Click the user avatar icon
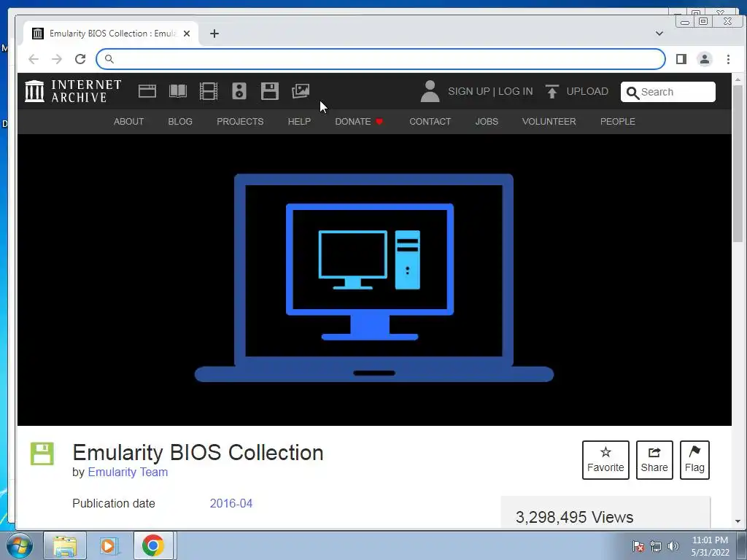 [430, 91]
